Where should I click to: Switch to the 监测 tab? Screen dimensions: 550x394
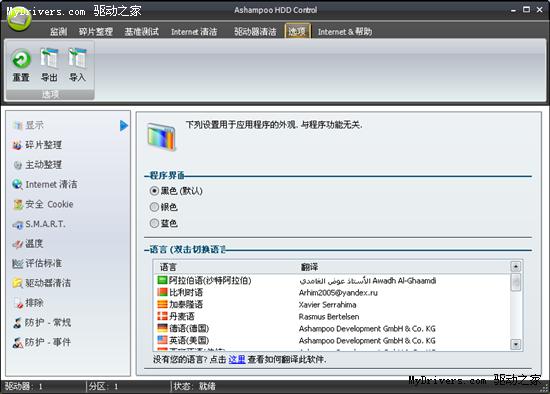click(58, 32)
